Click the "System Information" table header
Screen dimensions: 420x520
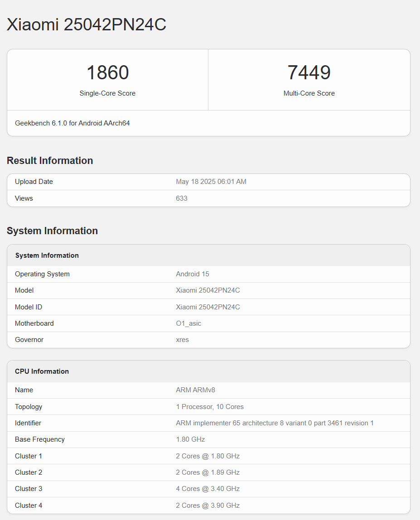(x=47, y=255)
